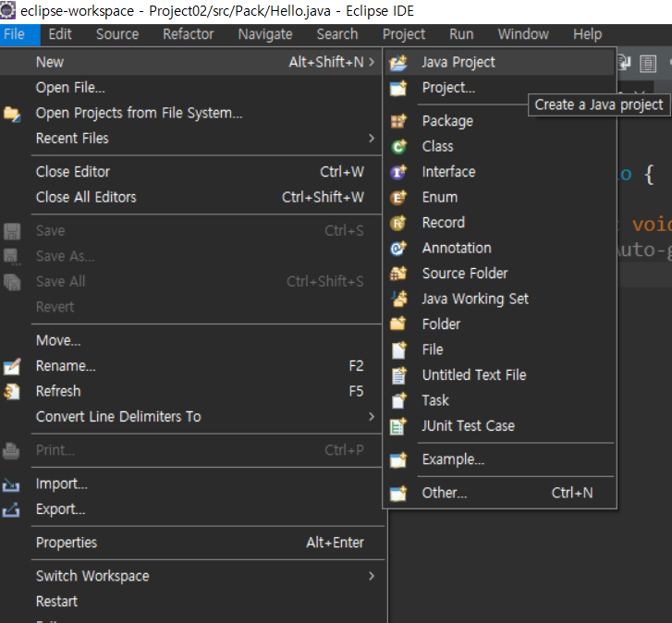Select Example... label in submenu
Screen dimensions: 672x623
coord(453,459)
